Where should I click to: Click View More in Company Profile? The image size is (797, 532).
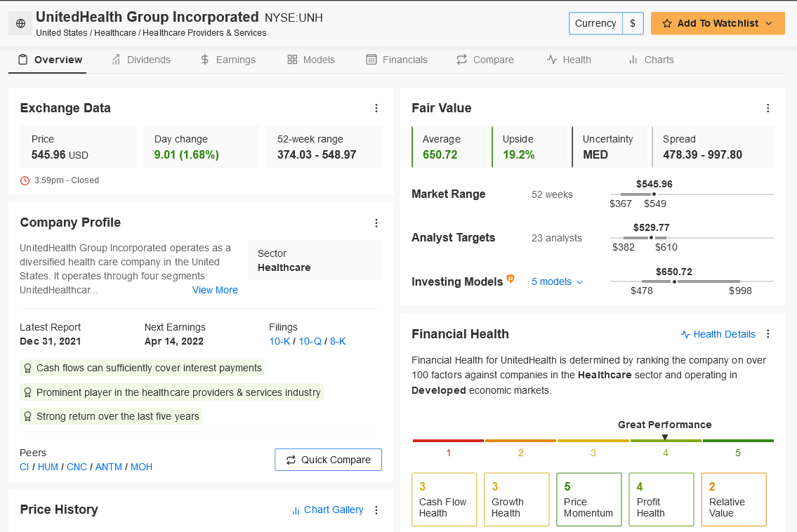215,290
